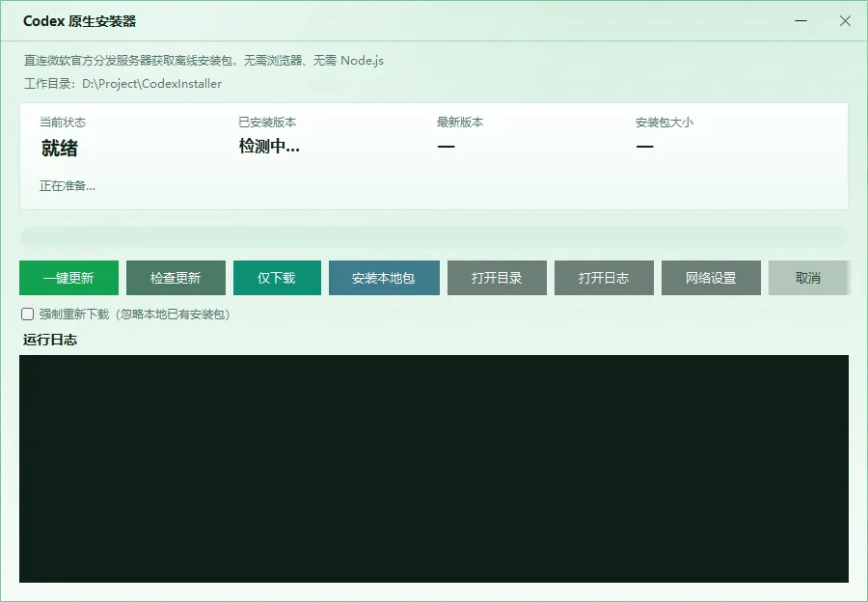Click the 最新版本 label
Screen dimensions: 868x602
pyautogui.click(x=460, y=122)
